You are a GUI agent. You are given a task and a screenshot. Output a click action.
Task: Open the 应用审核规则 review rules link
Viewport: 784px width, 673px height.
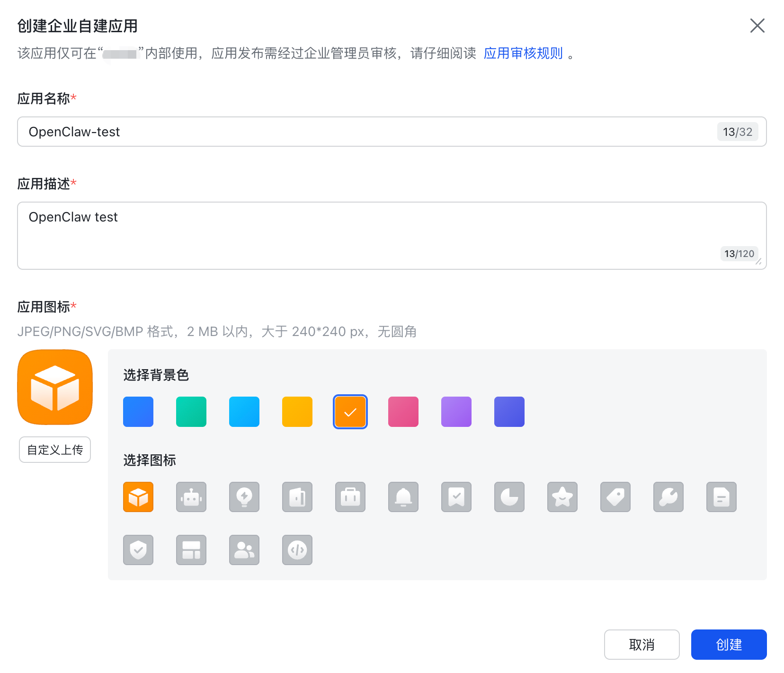coord(523,53)
